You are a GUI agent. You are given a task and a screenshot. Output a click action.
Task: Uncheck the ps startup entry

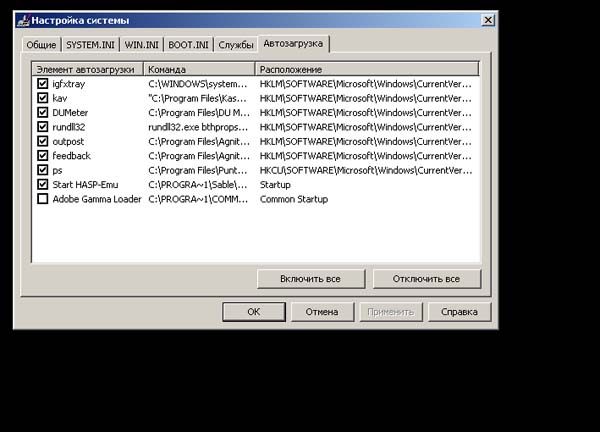tap(42, 170)
